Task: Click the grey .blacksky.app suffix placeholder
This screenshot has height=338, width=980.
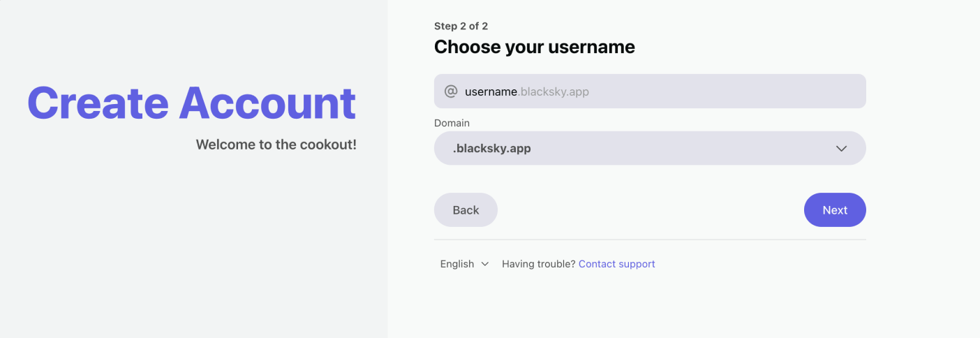Action: click(553, 91)
